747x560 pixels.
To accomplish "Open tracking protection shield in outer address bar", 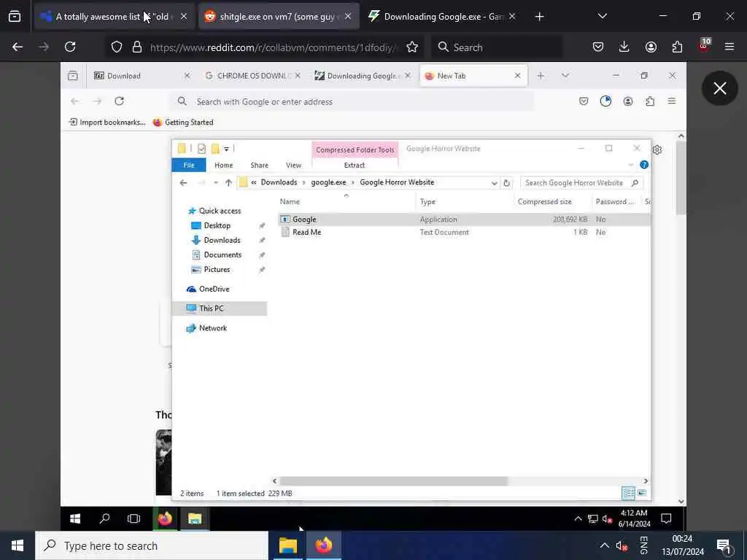I will (x=117, y=47).
